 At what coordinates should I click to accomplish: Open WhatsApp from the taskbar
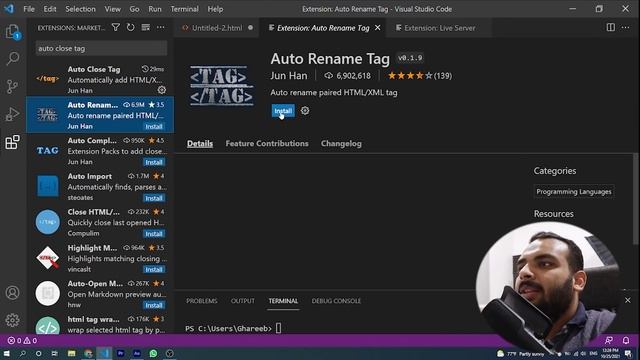click(x=153, y=353)
